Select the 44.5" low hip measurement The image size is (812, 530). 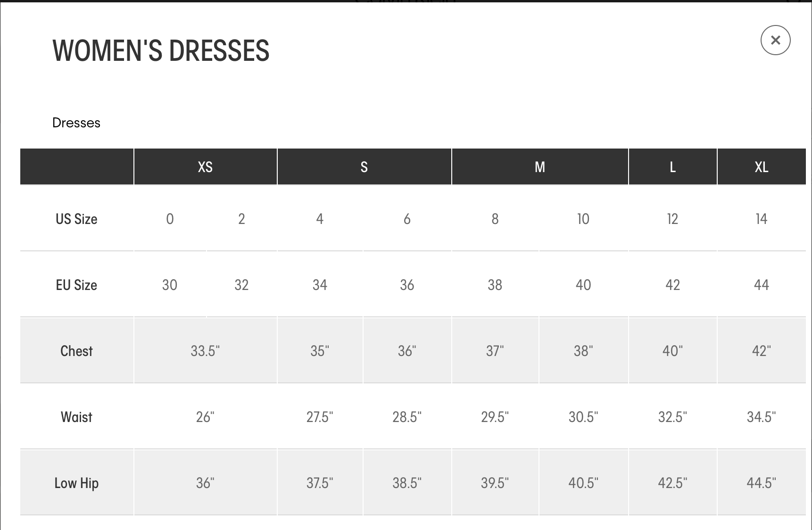coord(761,483)
